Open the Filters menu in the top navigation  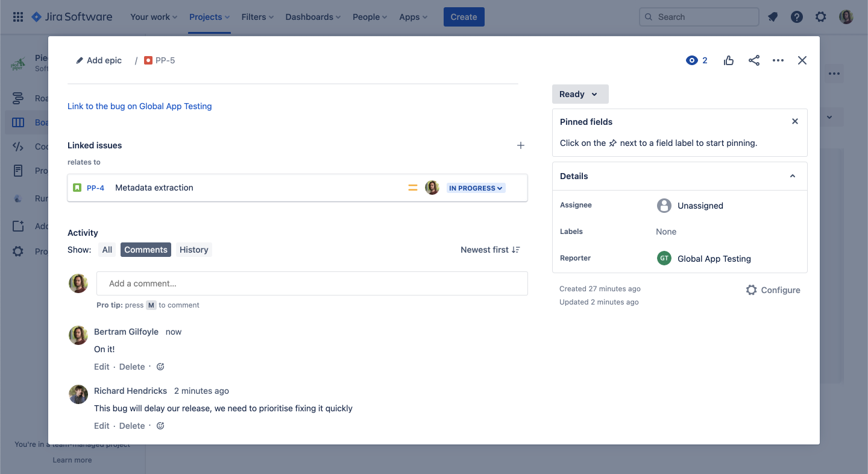[x=257, y=17]
